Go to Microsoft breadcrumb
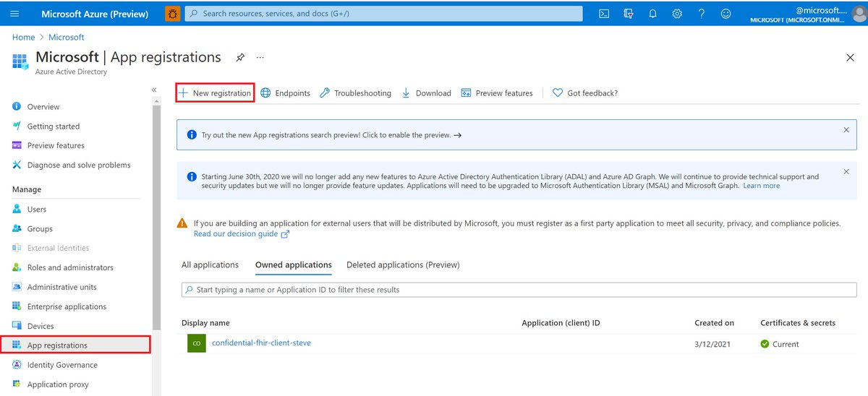 click(67, 37)
